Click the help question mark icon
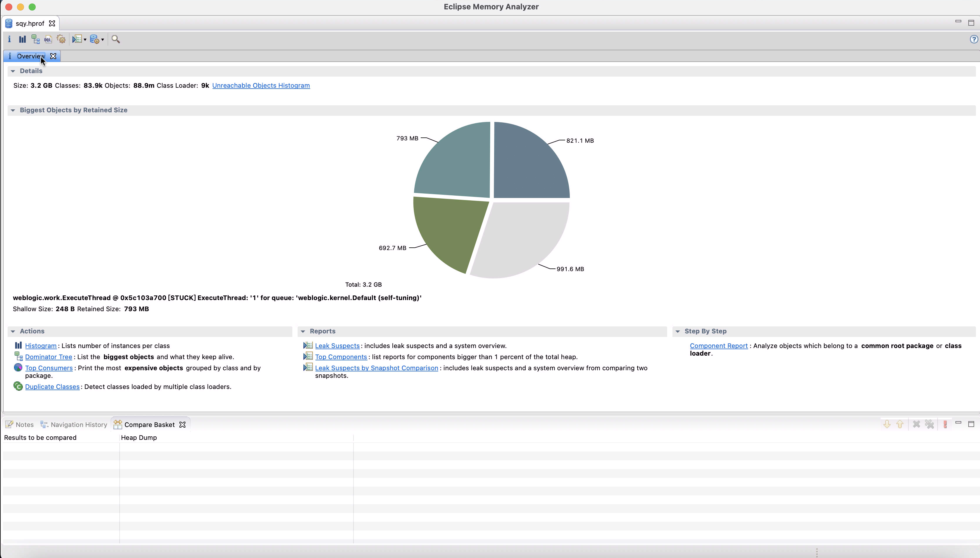Image resolution: width=980 pixels, height=558 pixels. [974, 39]
